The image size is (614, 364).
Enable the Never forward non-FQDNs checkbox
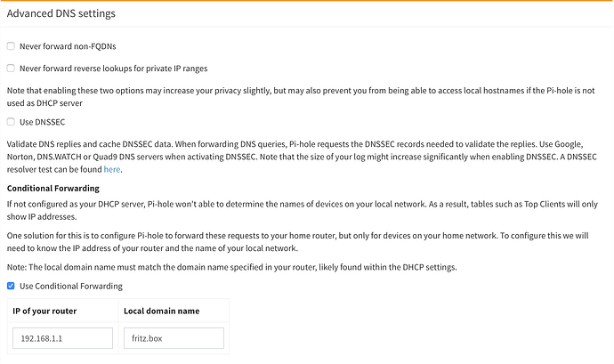[x=11, y=45]
